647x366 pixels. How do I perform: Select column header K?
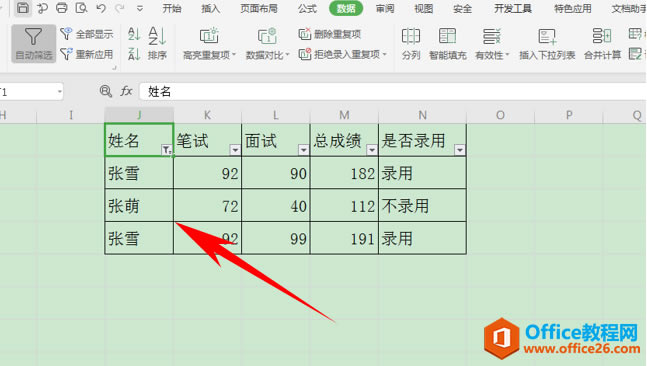click(208, 115)
